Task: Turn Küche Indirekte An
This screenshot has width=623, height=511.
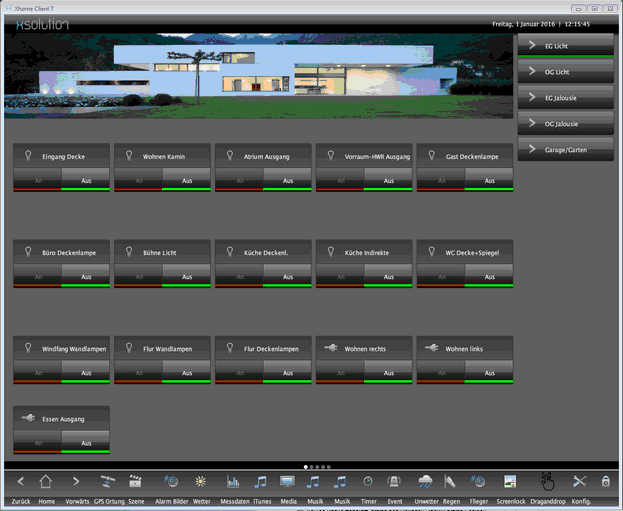Action: point(341,276)
